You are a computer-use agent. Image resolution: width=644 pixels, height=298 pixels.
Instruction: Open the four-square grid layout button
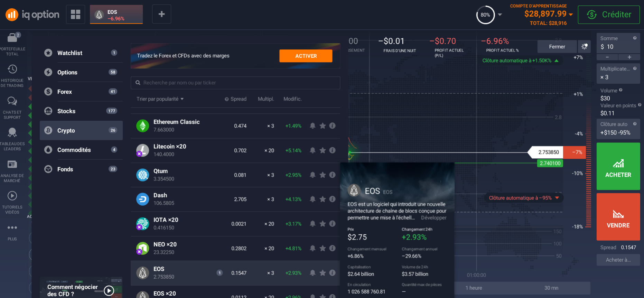75,14
